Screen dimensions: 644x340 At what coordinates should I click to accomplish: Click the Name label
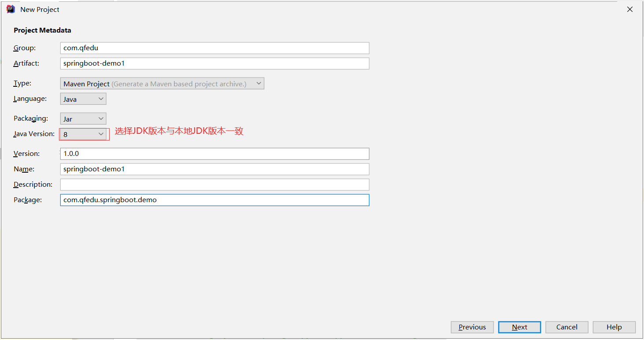[x=24, y=169]
